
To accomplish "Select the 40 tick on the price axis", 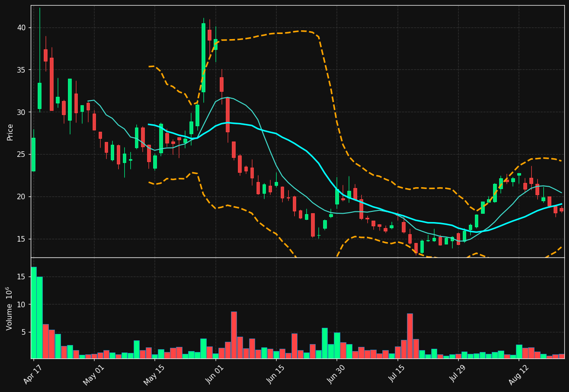I will (x=21, y=27).
